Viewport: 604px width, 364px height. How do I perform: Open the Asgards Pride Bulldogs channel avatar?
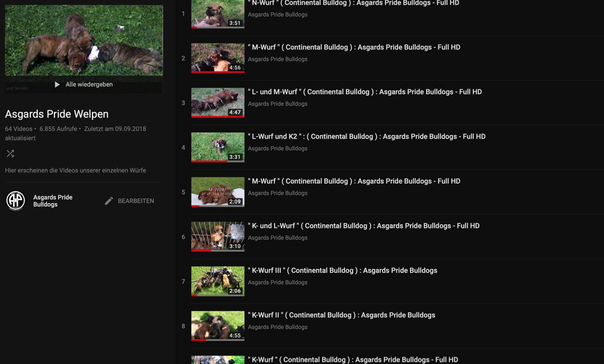16,201
